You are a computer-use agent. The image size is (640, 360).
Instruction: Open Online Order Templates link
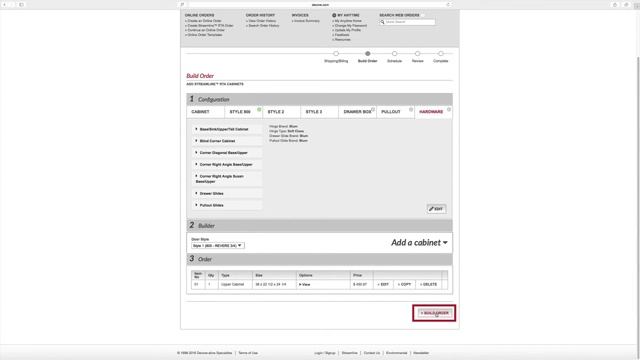(x=204, y=35)
